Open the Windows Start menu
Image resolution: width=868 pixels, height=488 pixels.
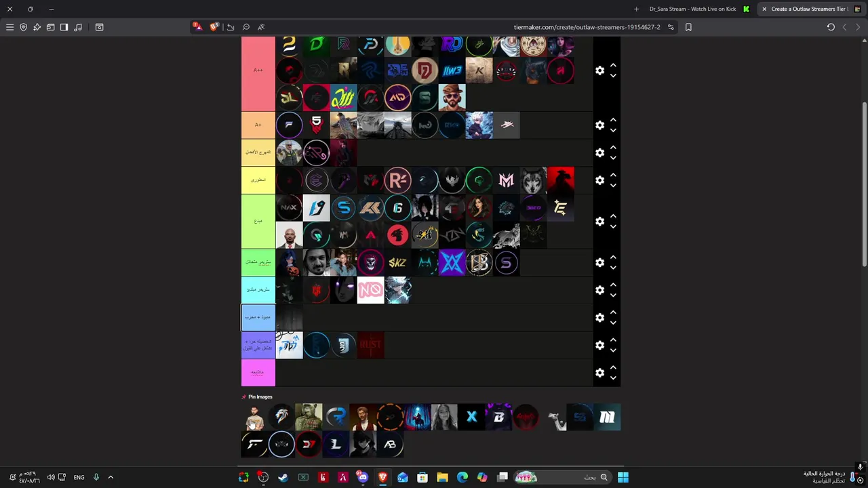tap(623, 477)
